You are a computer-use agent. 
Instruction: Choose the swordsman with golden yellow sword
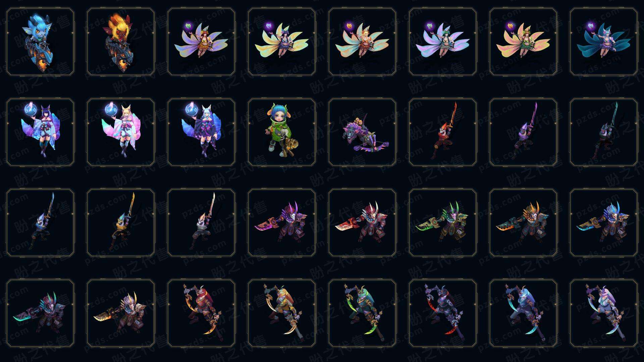tap(121, 223)
